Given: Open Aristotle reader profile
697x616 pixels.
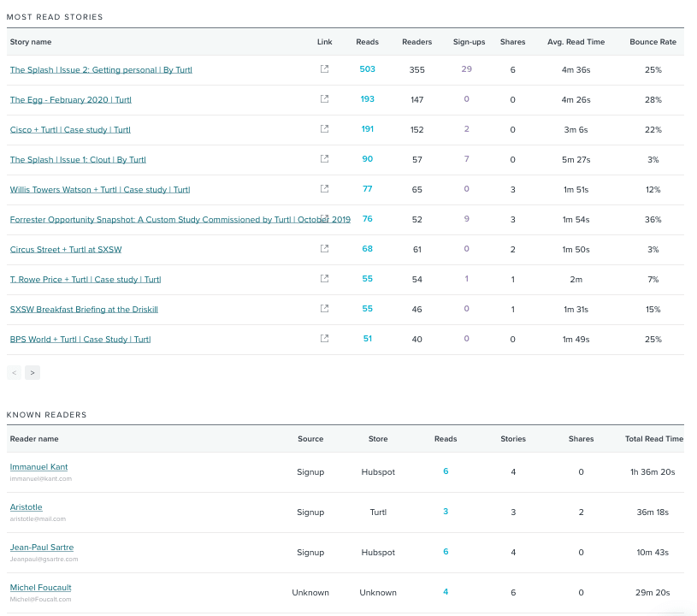Looking at the screenshot, I should click(x=26, y=506).
